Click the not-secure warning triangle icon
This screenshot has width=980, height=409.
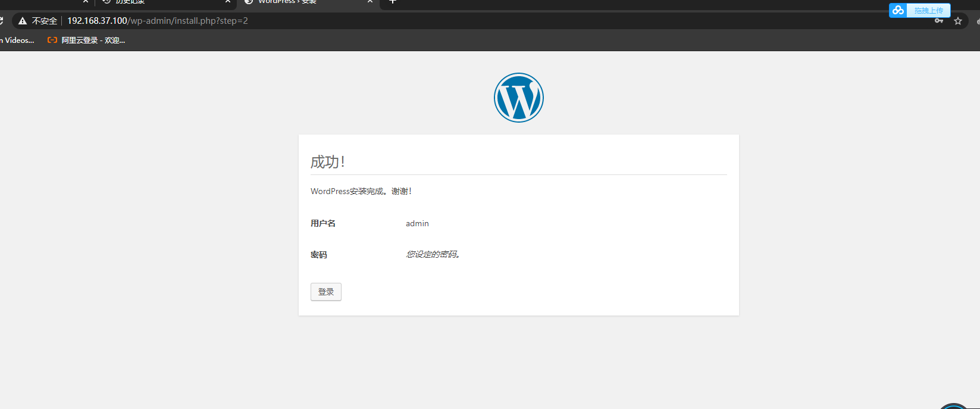click(x=23, y=21)
